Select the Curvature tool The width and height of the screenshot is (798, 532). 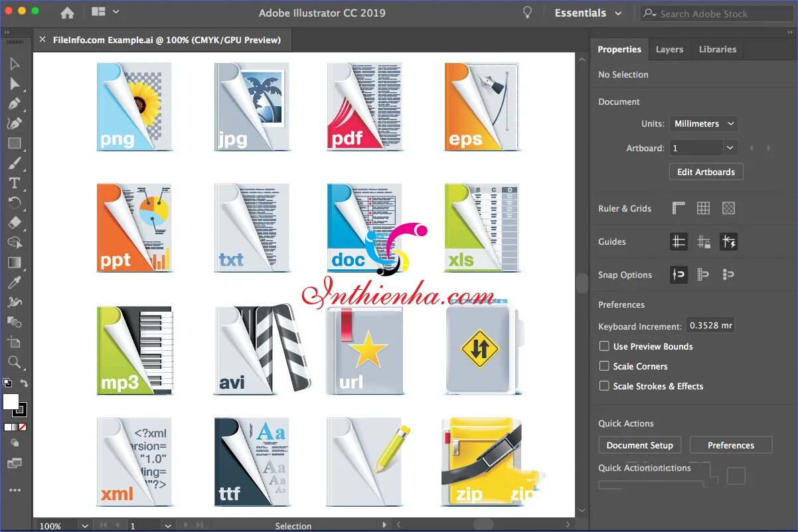coord(15,123)
